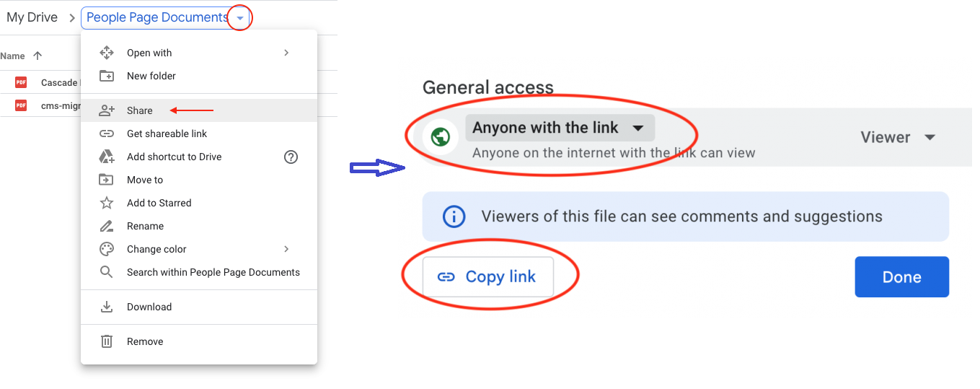Choose New folder from the menu
The height and width of the screenshot is (389, 980).
coord(199,76)
